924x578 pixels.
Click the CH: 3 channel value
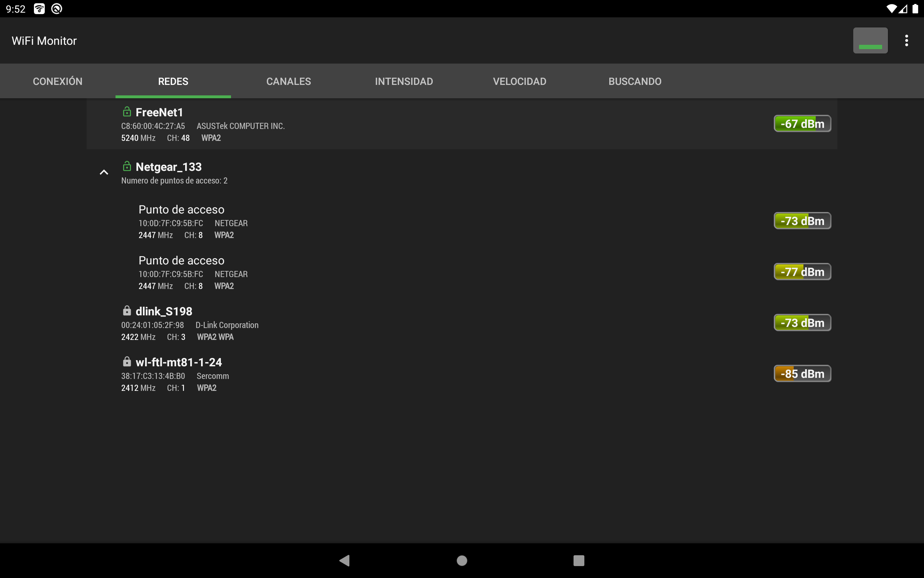pyautogui.click(x=176, y=337)
